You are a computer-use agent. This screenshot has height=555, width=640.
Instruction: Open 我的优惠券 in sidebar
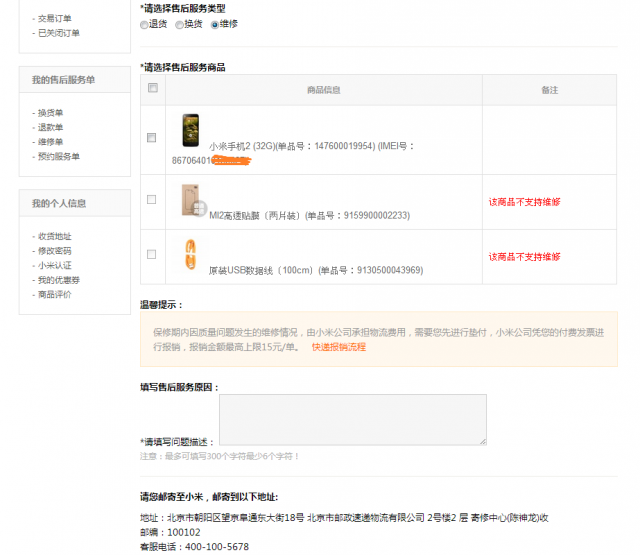pos(59,280)
